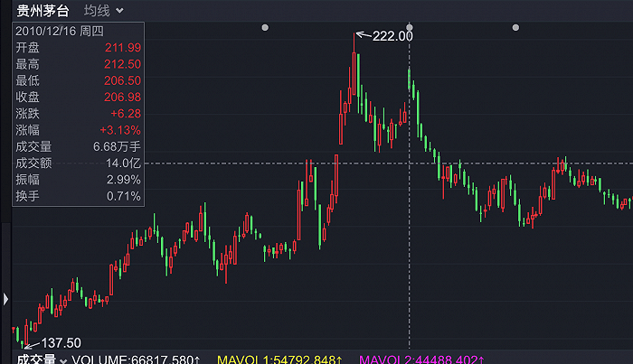Click the 成交量 value 6.68万手

click(x=117, y=146)
